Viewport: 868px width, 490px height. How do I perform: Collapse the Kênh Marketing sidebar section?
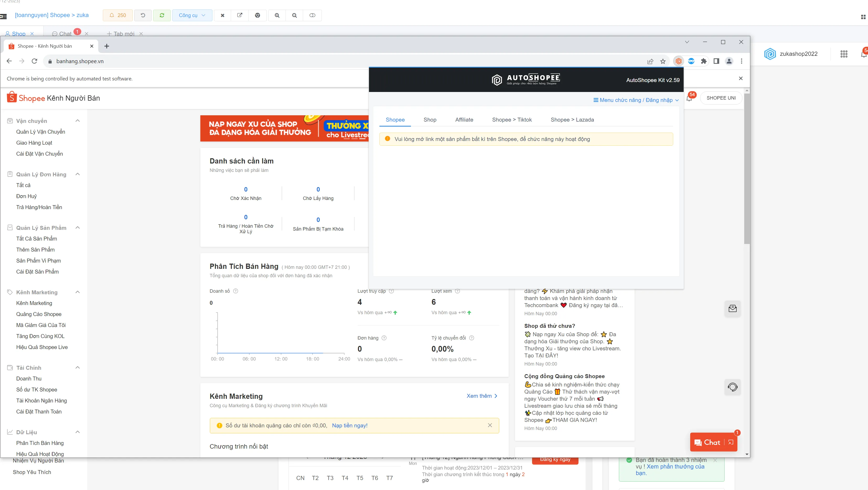tap(78, 292)
